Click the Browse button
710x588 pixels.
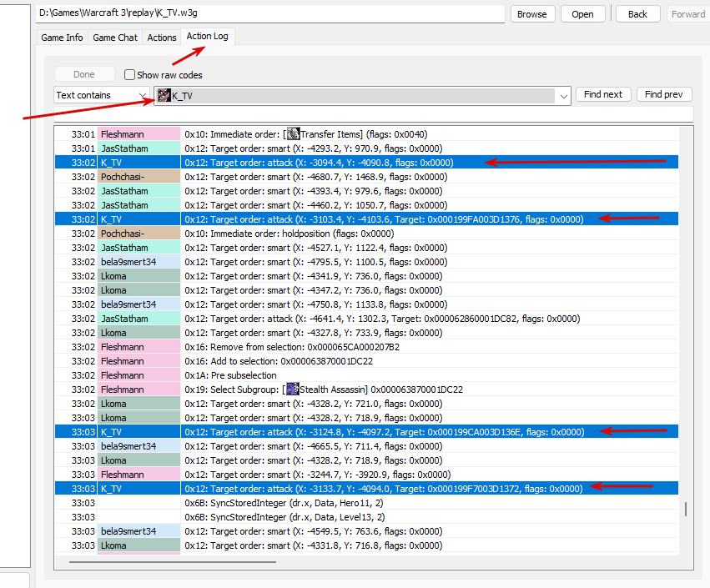tap(532, 14)
